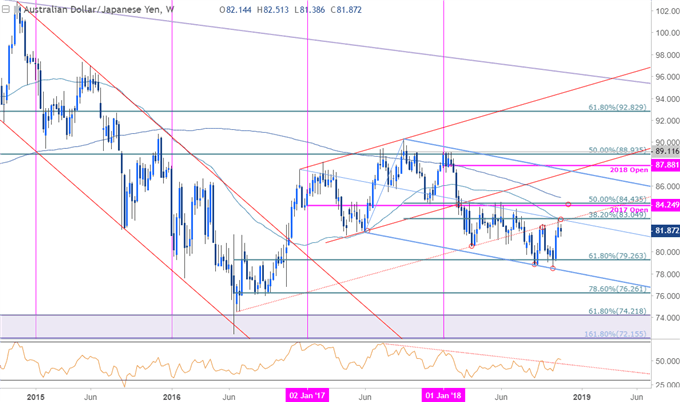The width and height of the screenshot is (680, 402).
Task: Click the Australian Dollar/Japanese Yen, W title
Action: tap(99, 9)
